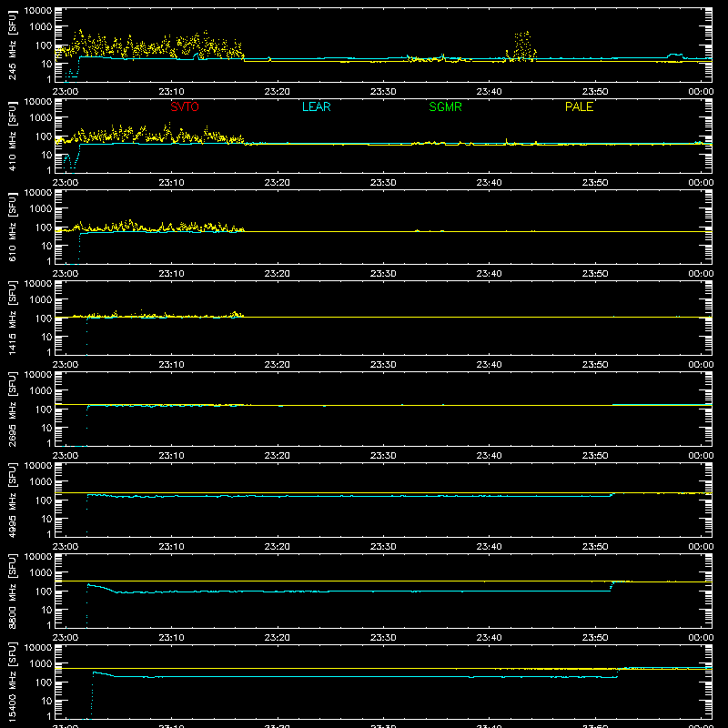This screenshot has width=728, height=728.
Task: Click the cyan LEAR station label
Action: [x=316, y=106]
